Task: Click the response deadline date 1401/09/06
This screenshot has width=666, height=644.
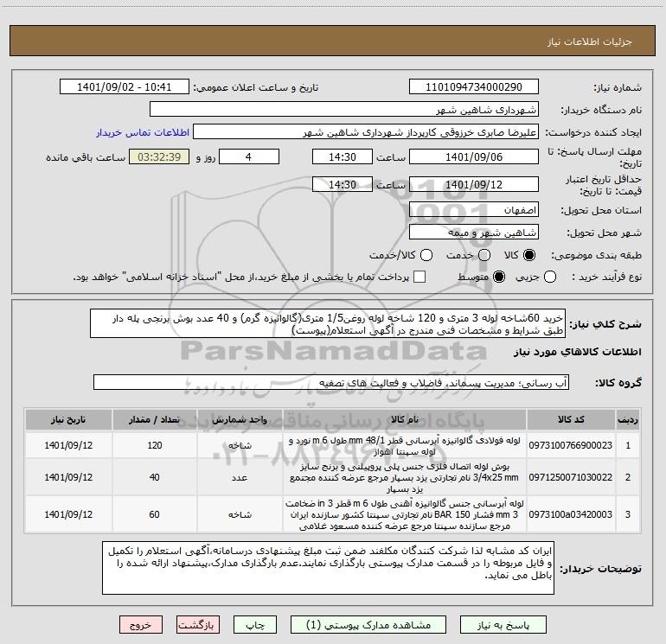Action: pyautogui.click(x=474, y=156)
